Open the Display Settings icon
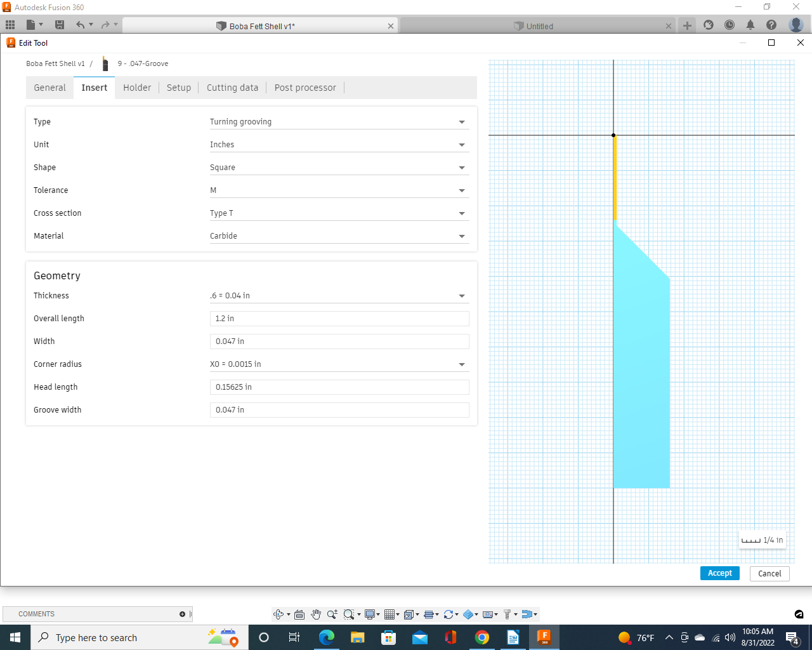This screenshot has width=812, height=650. (x=370, y=614)
